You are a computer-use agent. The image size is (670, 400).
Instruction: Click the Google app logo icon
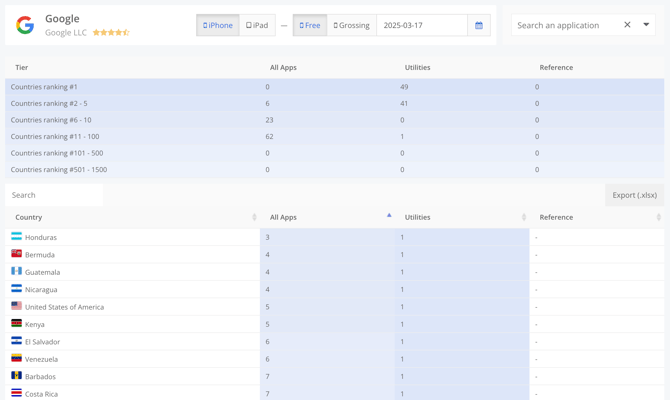click(25, 25)
